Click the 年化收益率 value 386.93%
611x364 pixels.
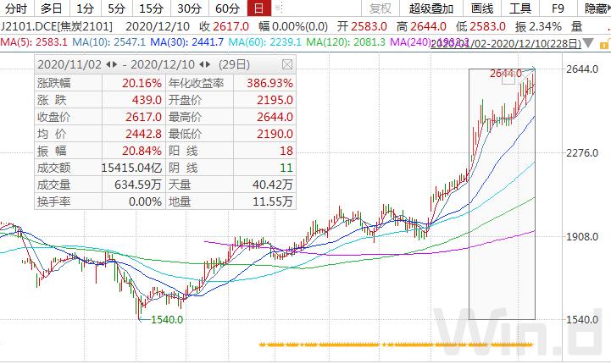point(269,83)
